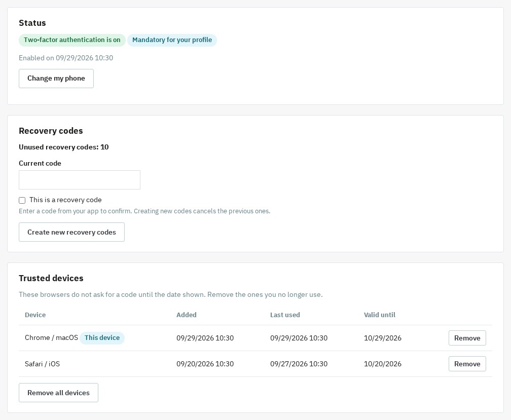Click Safari's added date '09/20/2026 10:30'
The height and width of the screenshot is (420, 511).
coord(205,364)
